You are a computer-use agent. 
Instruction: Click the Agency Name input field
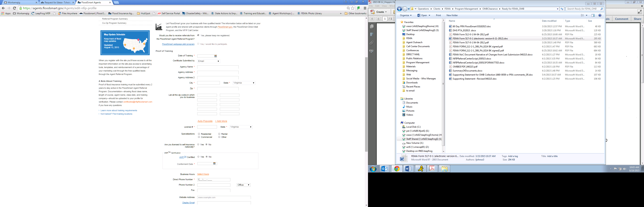point(218,67)
